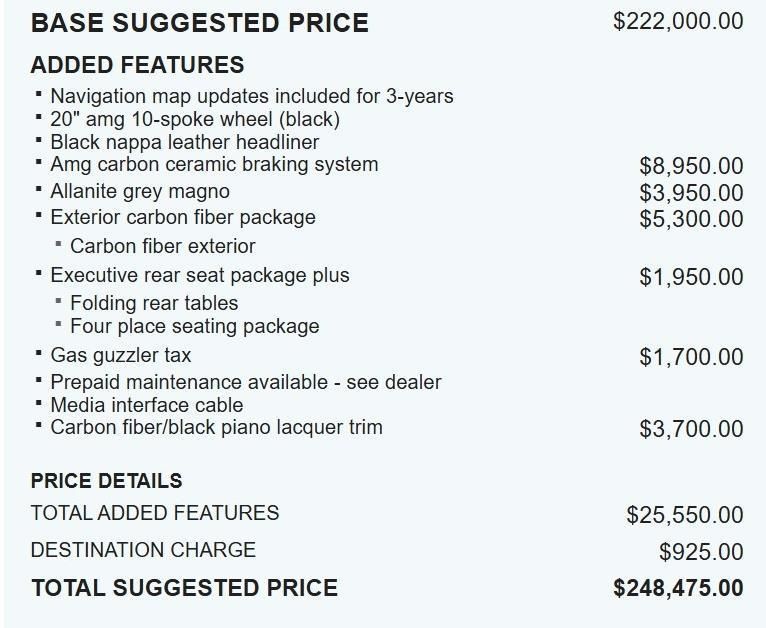Click the Carbon fiber/black piano lacquer trim item
This screenshot has height=628, width=766.
[x=216, y=427]
